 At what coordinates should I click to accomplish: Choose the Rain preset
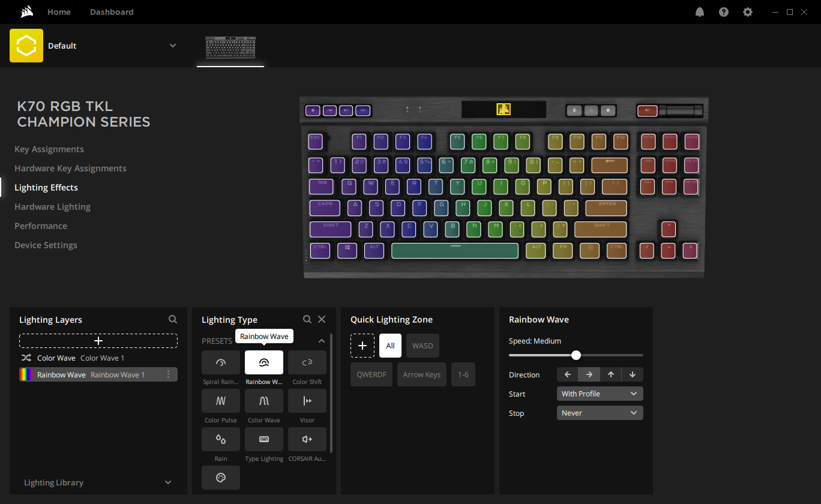221,439
